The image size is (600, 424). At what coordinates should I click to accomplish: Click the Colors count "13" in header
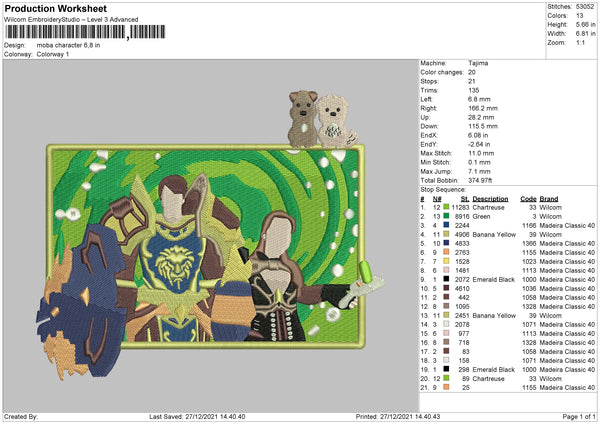pos(579,16)
